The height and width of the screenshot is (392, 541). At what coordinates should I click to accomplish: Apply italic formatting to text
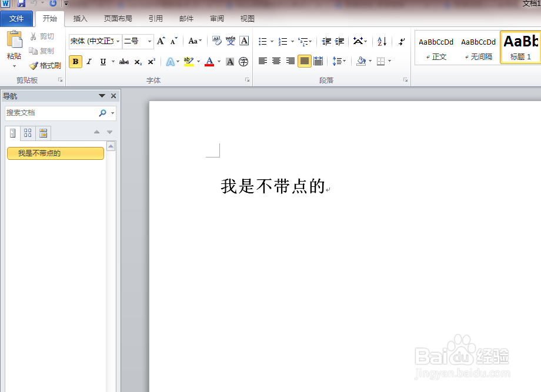pyautogui.click(x=89, y=61)
